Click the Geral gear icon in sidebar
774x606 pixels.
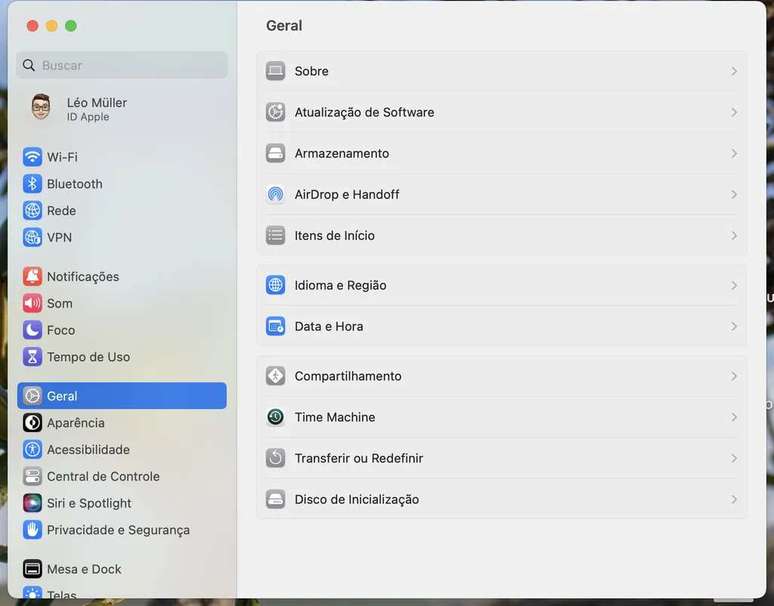point(33,396)
